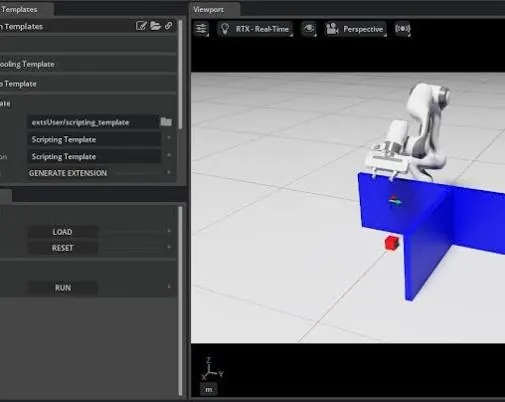Open the folder icon in Templates header
The height and width of the screenshot is (402, 505).
[155, 26]
